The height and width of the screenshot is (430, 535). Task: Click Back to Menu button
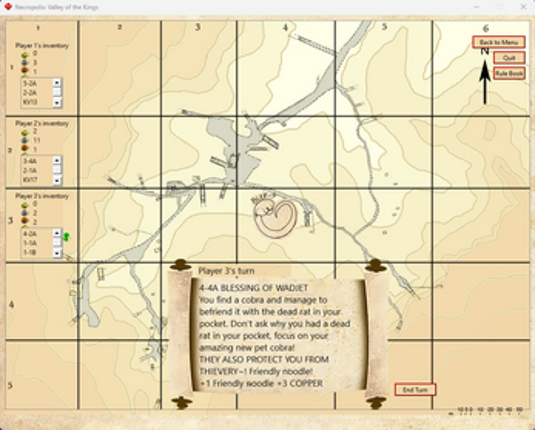[x=498, y=42]
